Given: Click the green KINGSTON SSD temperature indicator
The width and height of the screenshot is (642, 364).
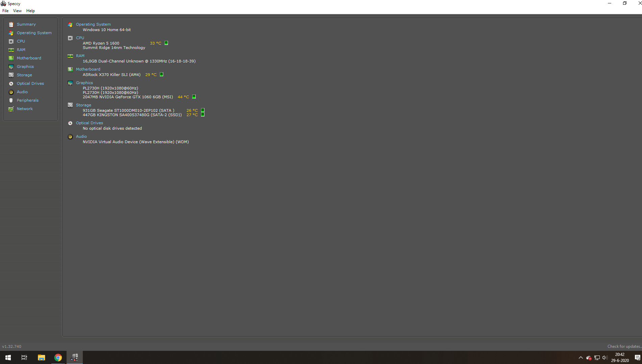Looking at the screenshot, I should coord(203,114).
